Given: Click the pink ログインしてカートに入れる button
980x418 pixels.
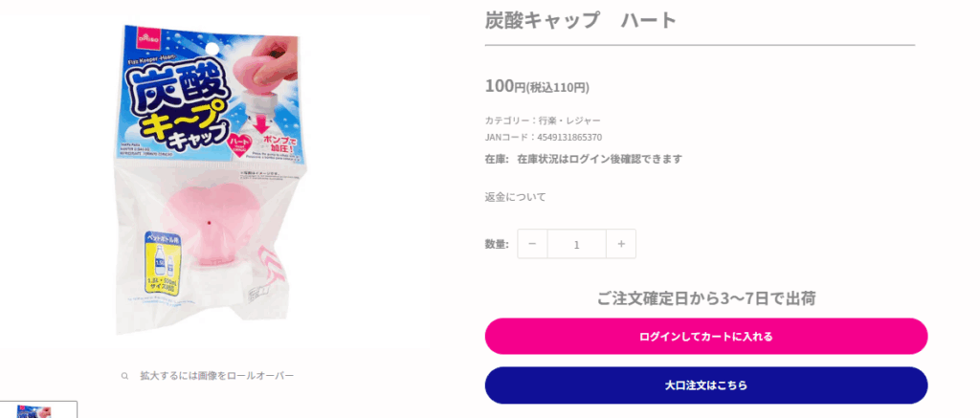Looking at the screenshot, I should (x=706, y=337).
